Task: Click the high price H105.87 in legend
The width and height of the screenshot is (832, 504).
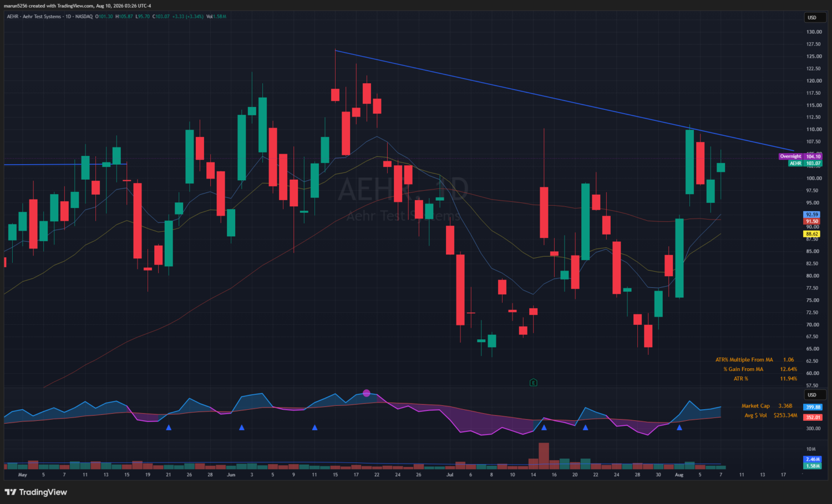Action: click(124, 17)
